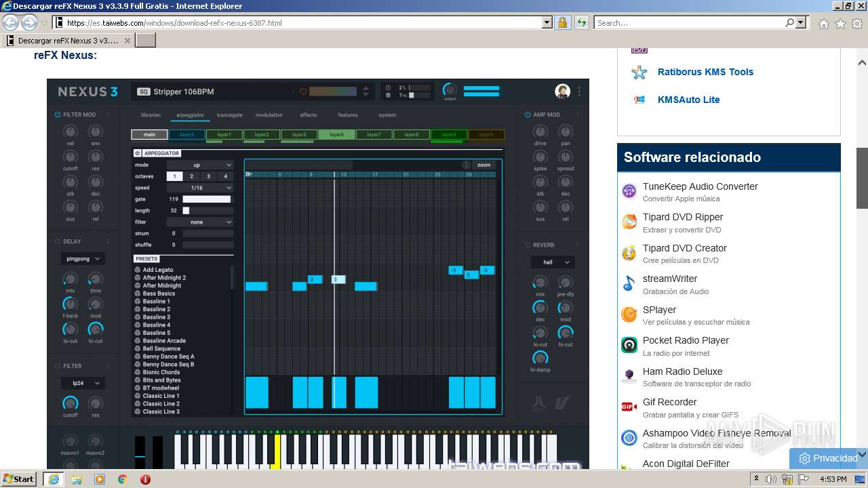This screenshot has width=868, height=488.
Task: Select octaves value 3
Action: [209, 176]
